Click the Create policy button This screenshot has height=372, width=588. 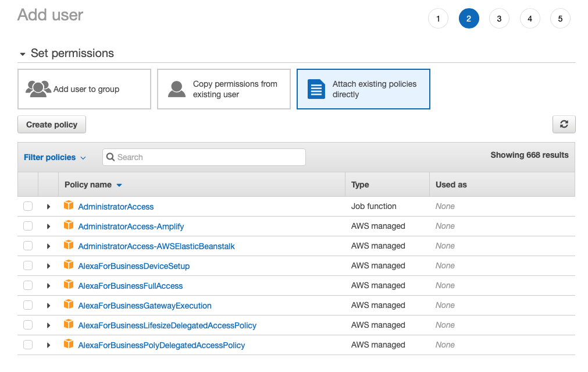(51, 124)
